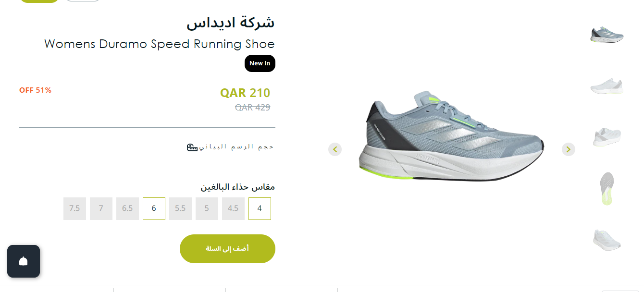Click the green add to cart button

click(227, 249)
